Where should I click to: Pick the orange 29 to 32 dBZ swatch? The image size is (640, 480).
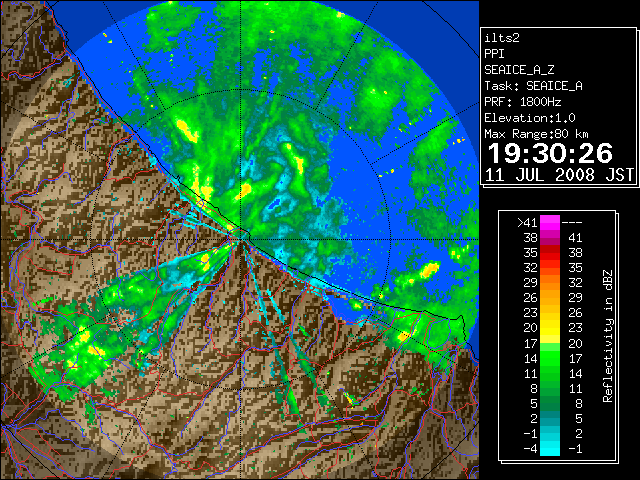tap(550, 282)
